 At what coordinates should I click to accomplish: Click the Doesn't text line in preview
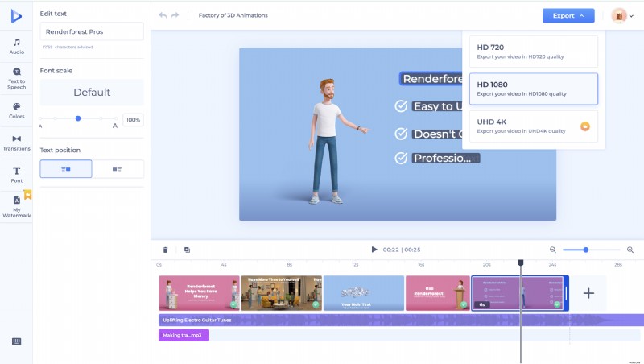click(437, 134)
